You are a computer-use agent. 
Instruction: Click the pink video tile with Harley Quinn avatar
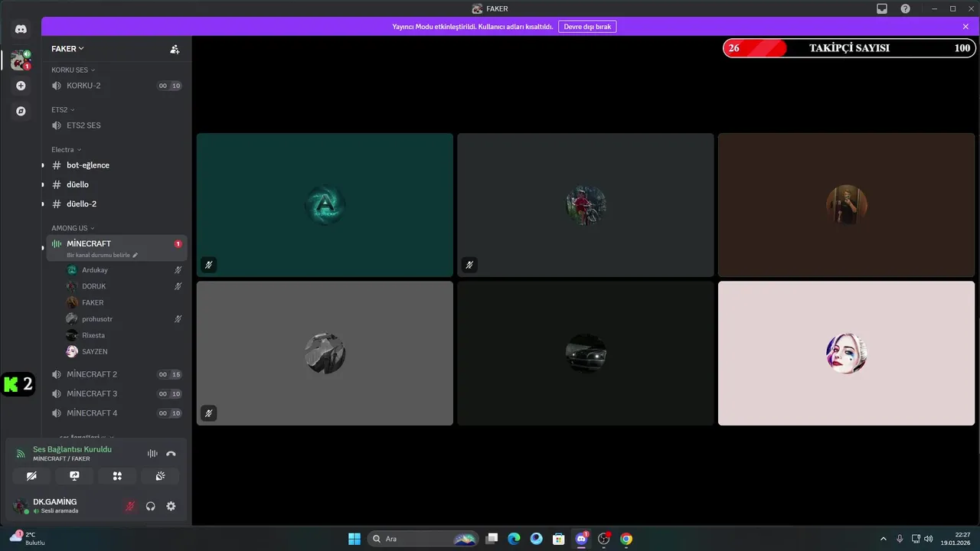(x=846, y=354)
